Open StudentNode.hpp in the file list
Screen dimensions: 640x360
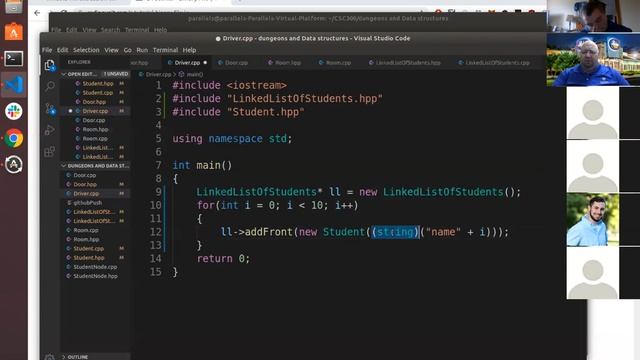click(95, 276)
